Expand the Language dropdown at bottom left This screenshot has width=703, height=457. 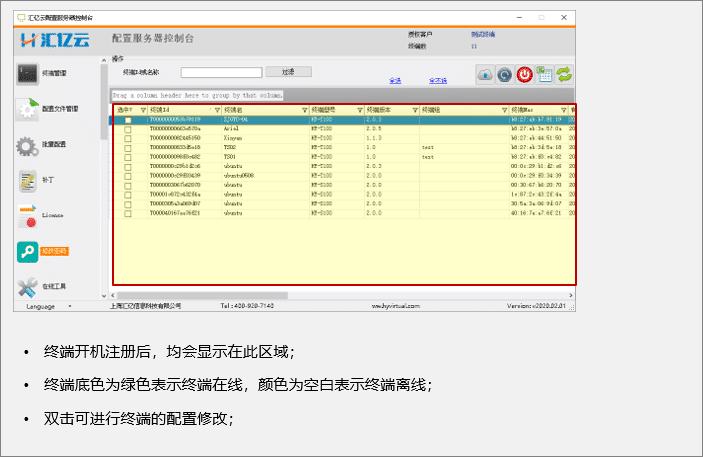coord(48,306)
